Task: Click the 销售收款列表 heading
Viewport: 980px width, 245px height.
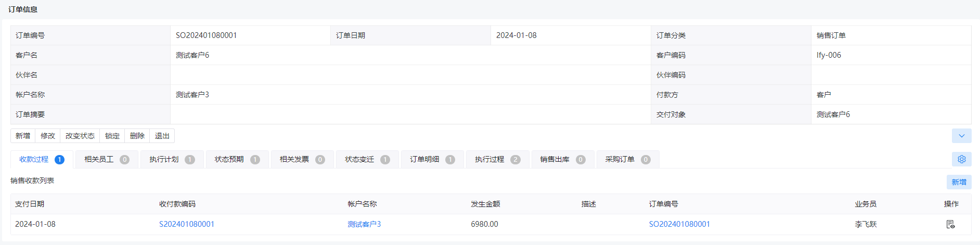Action: point(32,180)
